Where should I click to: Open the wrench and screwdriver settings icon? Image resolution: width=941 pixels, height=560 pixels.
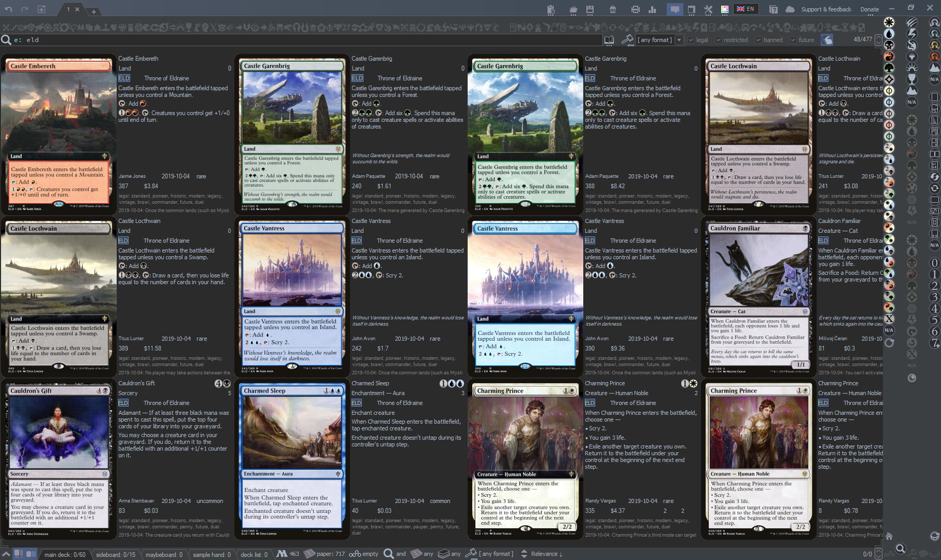click(708, 9)
